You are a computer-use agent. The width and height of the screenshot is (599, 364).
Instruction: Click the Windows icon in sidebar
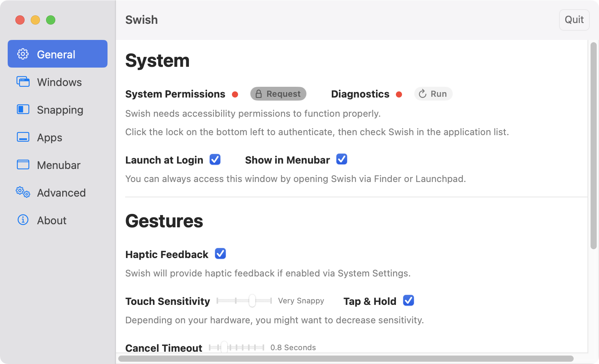point(23,82)
